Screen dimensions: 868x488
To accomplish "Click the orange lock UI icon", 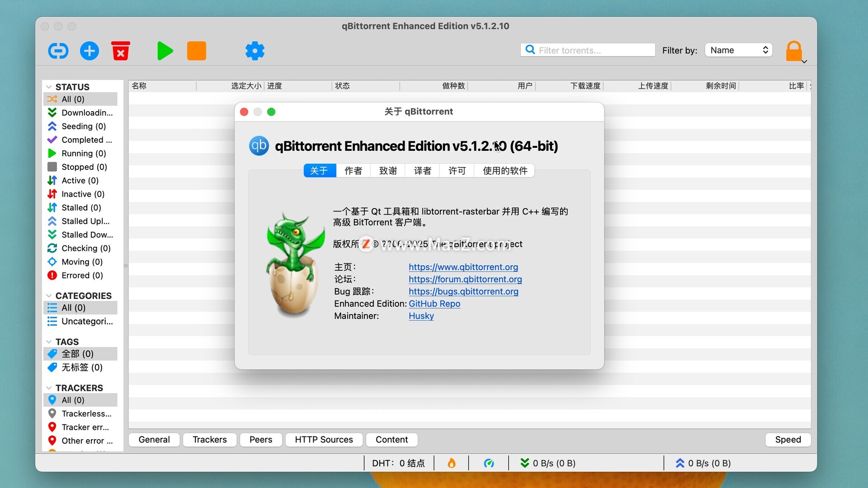I will [x=794, y=51].
